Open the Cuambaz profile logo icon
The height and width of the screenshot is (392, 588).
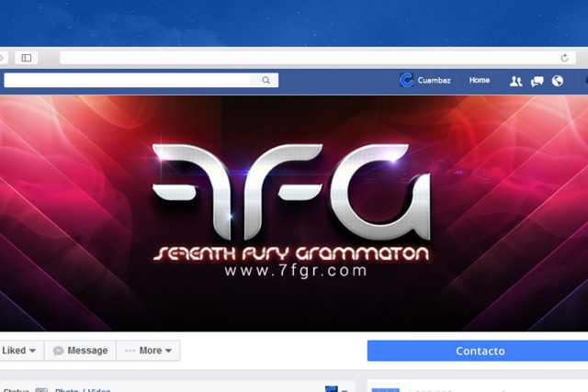[x=406, y=80]
